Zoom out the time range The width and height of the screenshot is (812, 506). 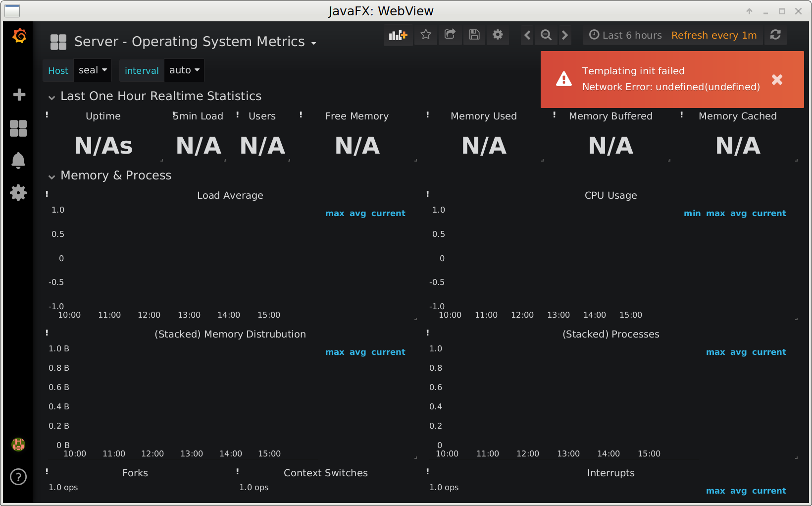click(x=546, y=35)
